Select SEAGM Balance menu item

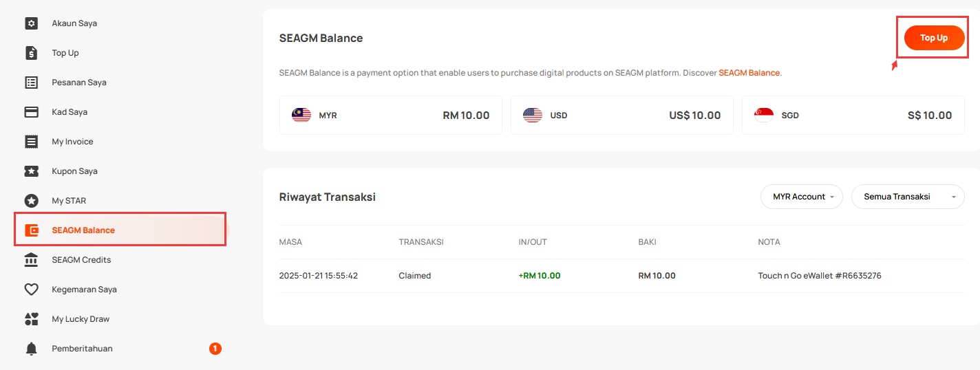pyautogui.click(x=120, y=230)
